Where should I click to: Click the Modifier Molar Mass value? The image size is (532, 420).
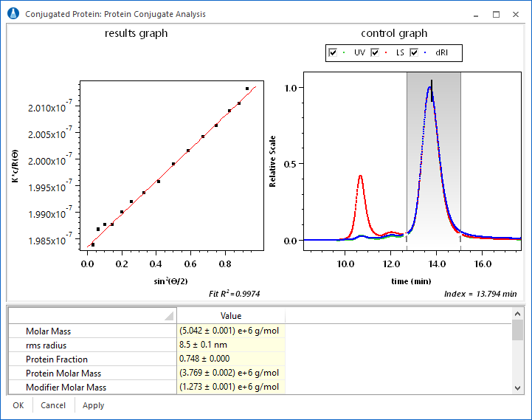(230, 388)
